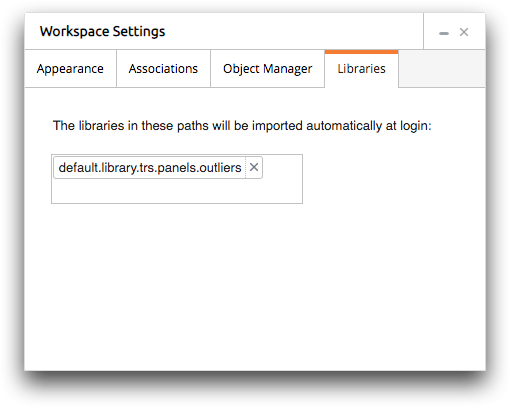
Task: Dismiss the settings window via the X
Action: pyautogui.click(x=464, y=32)
